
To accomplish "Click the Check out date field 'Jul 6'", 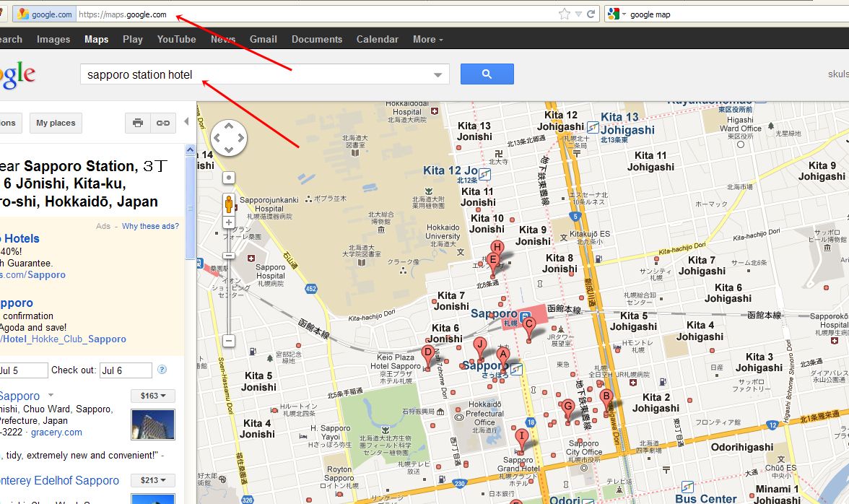I will coord(126,370).
